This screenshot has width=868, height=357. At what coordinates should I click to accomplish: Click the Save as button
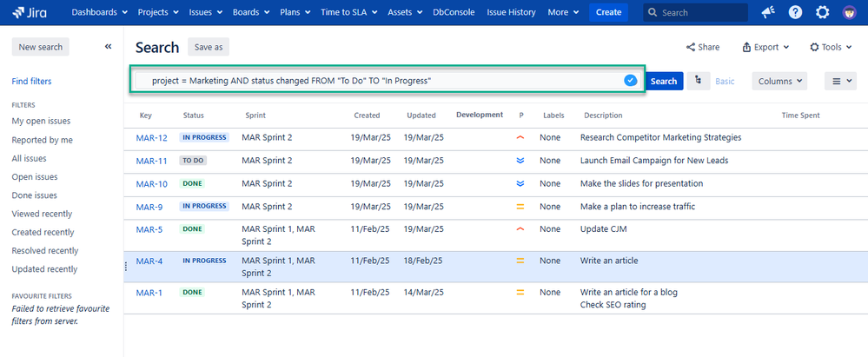209,47
